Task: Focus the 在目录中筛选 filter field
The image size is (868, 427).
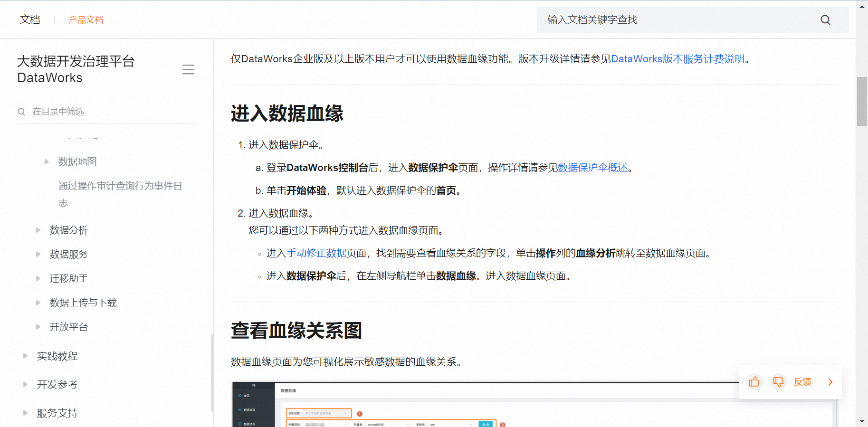Action: pos(106,112)
